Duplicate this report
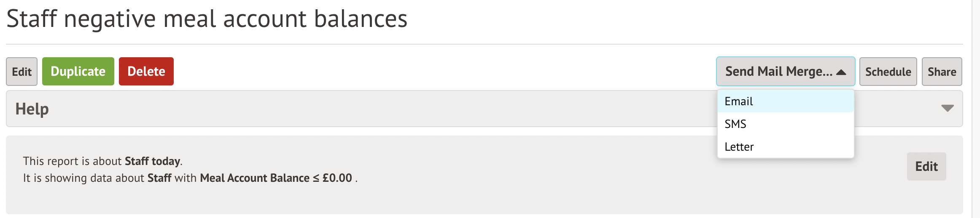 point(78,72)
